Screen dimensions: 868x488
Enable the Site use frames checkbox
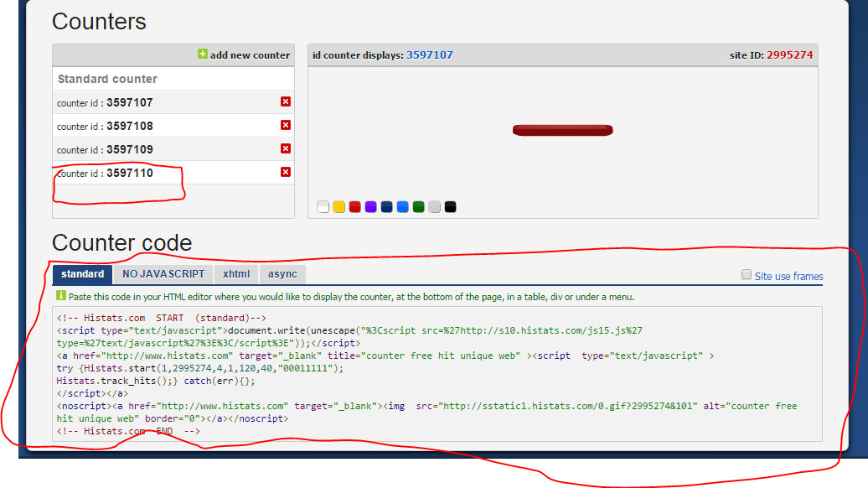pyautogui.click(x=747, y=275)
